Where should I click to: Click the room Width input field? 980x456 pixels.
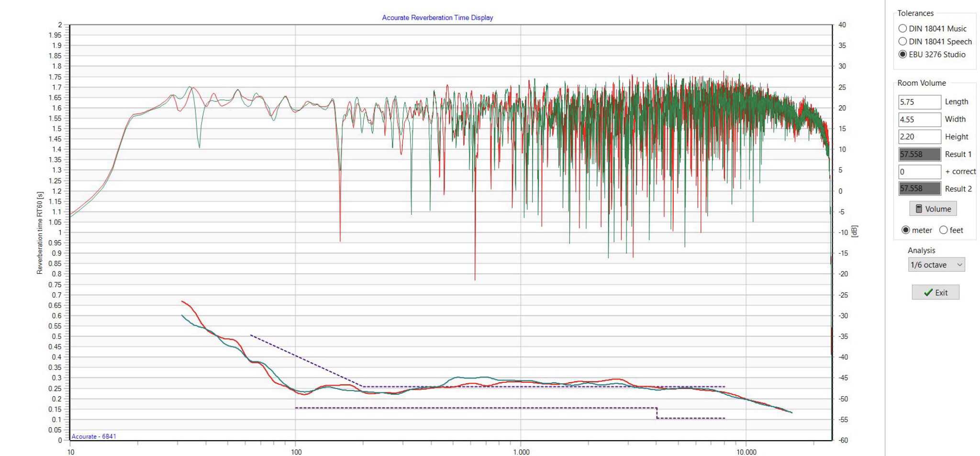pos(919,119)
